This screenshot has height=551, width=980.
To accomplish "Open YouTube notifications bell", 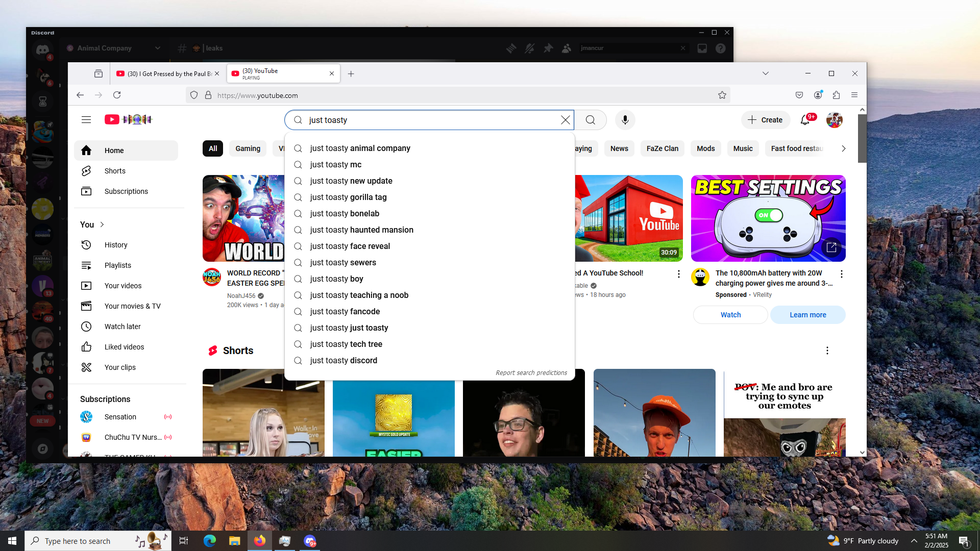I will pyautogui.click(x=805, y=120).
